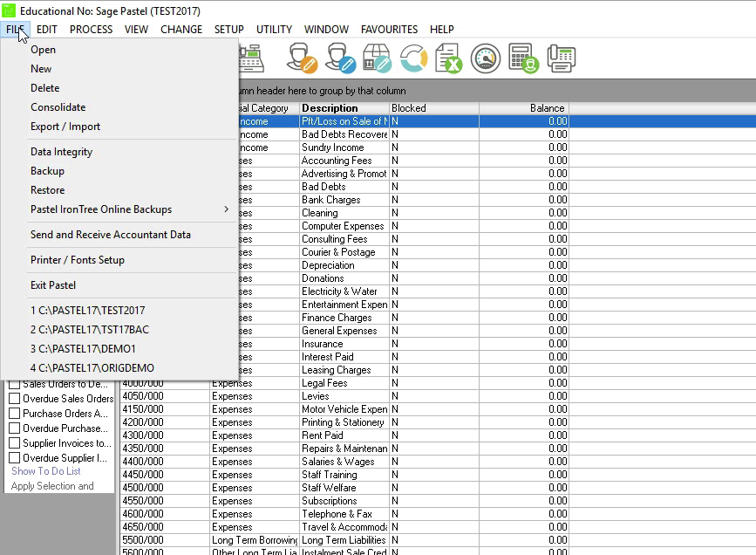Click the edit inventory box icon

[x=376, y=58]
